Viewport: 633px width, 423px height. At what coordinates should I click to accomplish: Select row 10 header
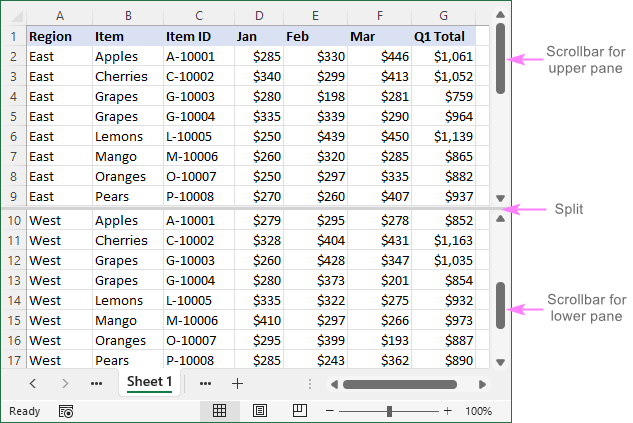pos(14,220)
